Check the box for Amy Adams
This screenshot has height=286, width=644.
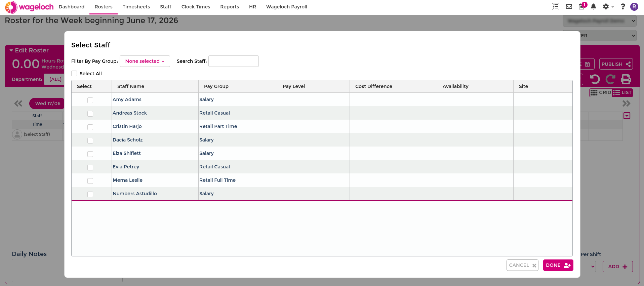click(x=90, y=100)
